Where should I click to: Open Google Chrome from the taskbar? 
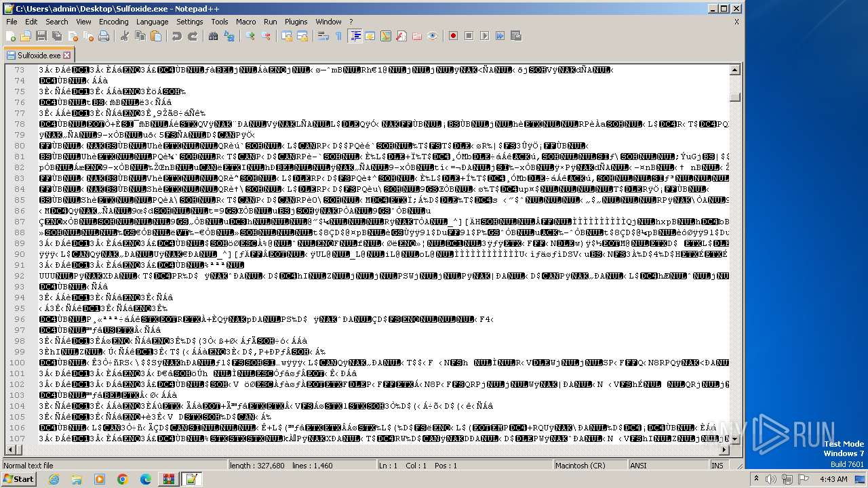click(x=122, y=479)
